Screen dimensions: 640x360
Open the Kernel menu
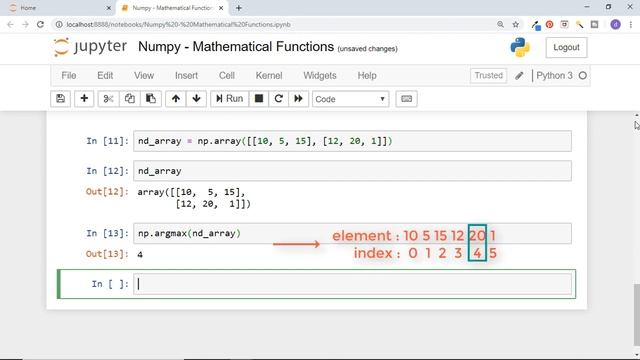coord(269,76)
